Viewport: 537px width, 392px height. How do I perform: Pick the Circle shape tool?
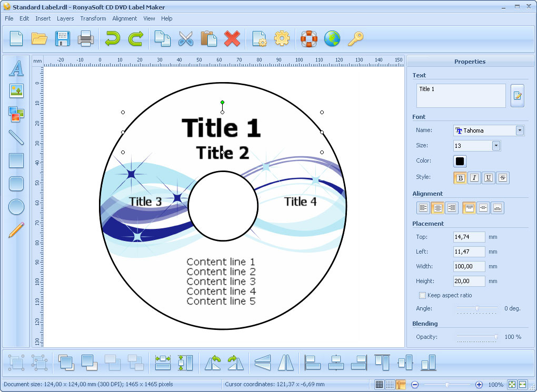point(16,206)
